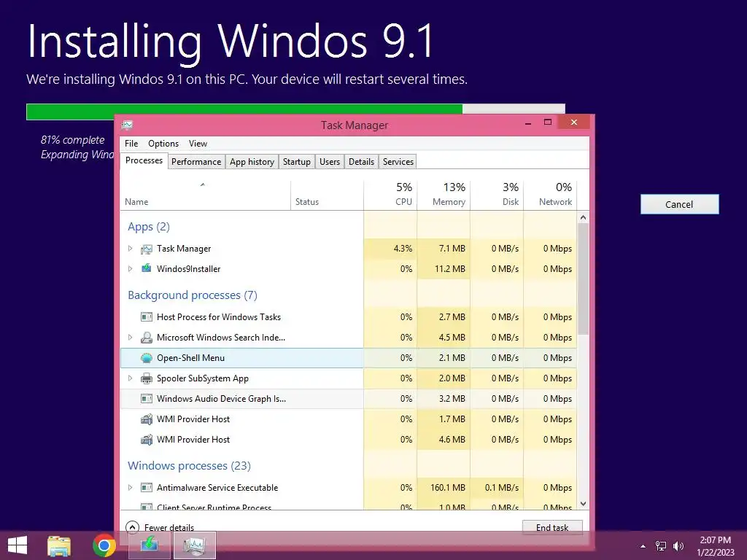
Task: Open the File menu
Action: point(131,144)
